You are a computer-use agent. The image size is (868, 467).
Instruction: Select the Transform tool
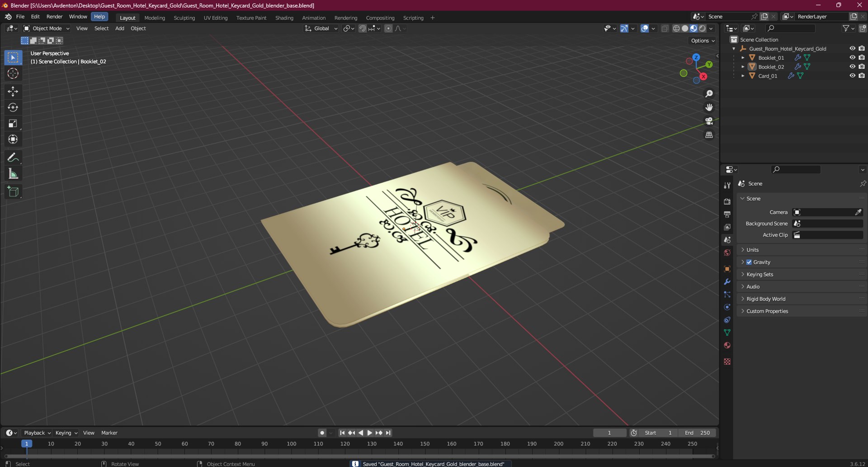13,139
